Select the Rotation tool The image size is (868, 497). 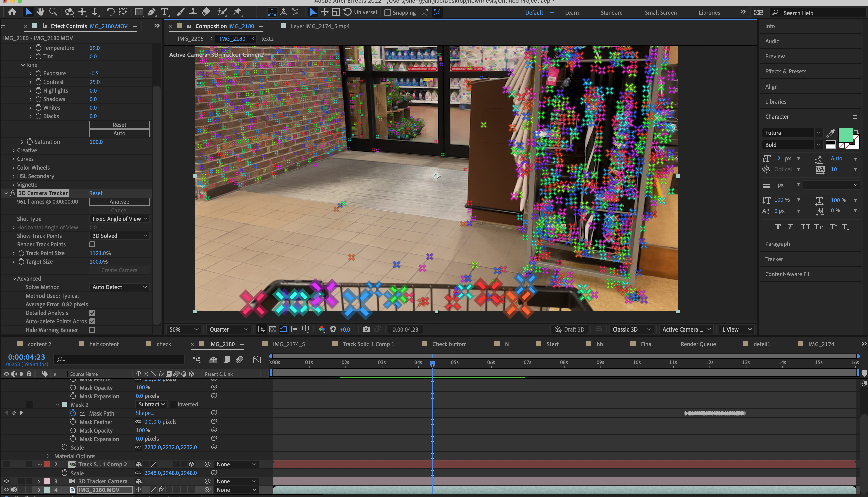pyautogui.click(x=110, y=12)
